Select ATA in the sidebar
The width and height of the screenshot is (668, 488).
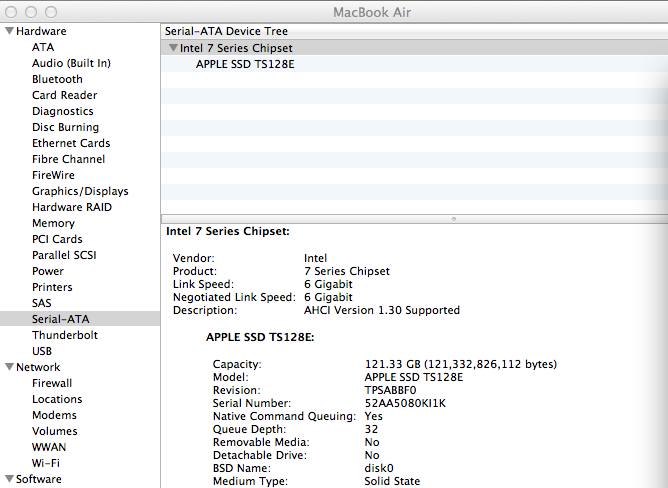43,47
